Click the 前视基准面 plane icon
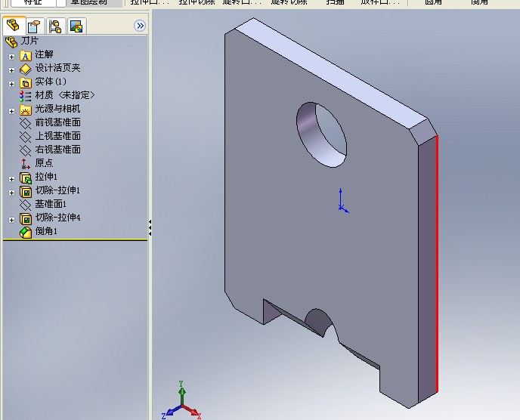Image resolution: width=520 pixels, height=420 pixels. point(25,123)
